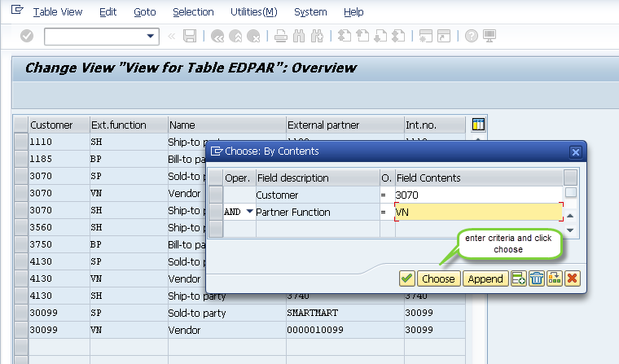
Task: Select the Customer criteria row
Action: pyautogui.click(x=215, y=195)
